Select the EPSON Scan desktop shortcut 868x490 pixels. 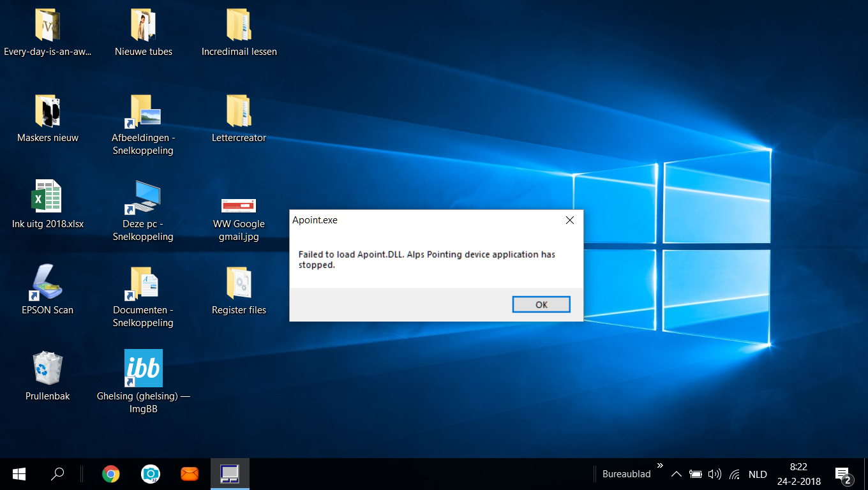point(48,282)
